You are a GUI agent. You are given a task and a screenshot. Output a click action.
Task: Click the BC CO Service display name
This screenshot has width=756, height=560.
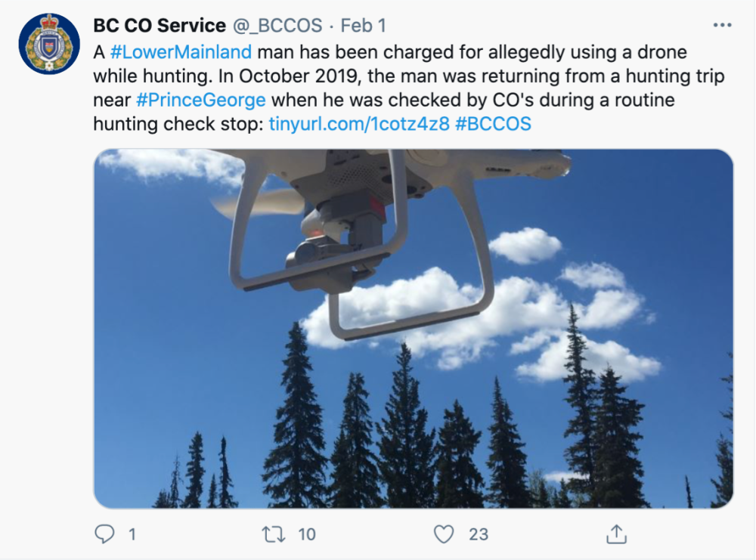click(x=160, y=26)
